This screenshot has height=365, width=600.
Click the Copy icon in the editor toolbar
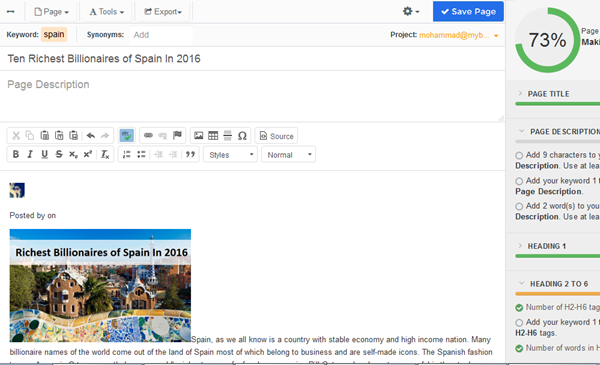pos(30,135)
